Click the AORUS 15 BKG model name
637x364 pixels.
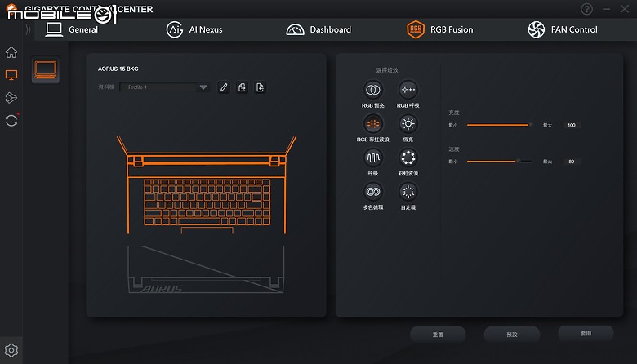click(x=118, y=69)
